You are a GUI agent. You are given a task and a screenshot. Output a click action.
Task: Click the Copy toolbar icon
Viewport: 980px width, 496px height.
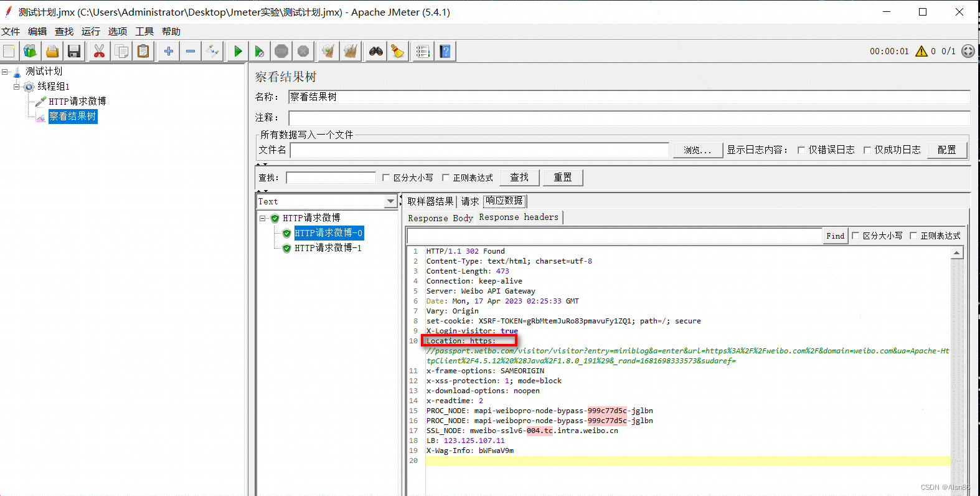121,51
